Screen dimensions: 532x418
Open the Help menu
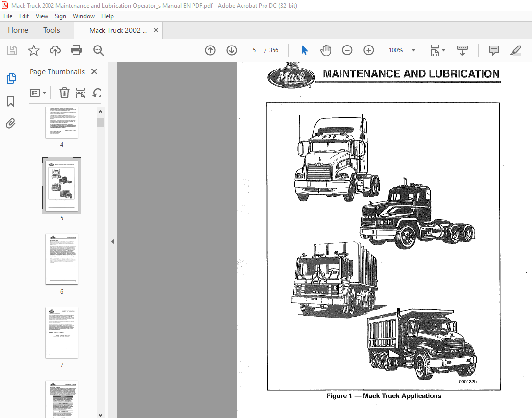coord(107,16)
